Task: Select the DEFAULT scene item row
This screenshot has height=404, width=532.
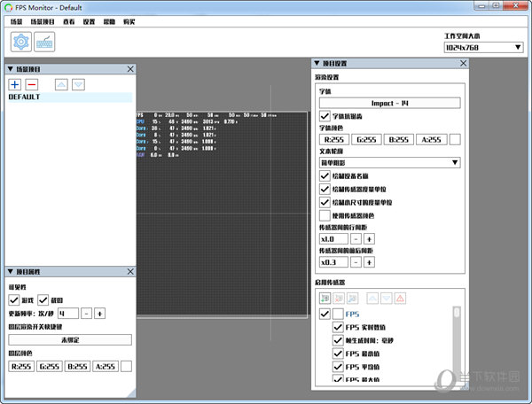Action: [70, 97]
